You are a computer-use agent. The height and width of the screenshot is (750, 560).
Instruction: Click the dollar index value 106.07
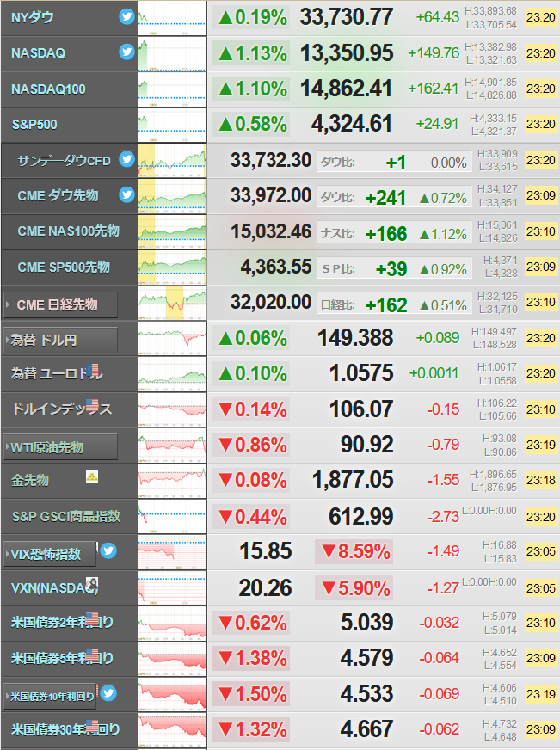[x=361, y=409]
